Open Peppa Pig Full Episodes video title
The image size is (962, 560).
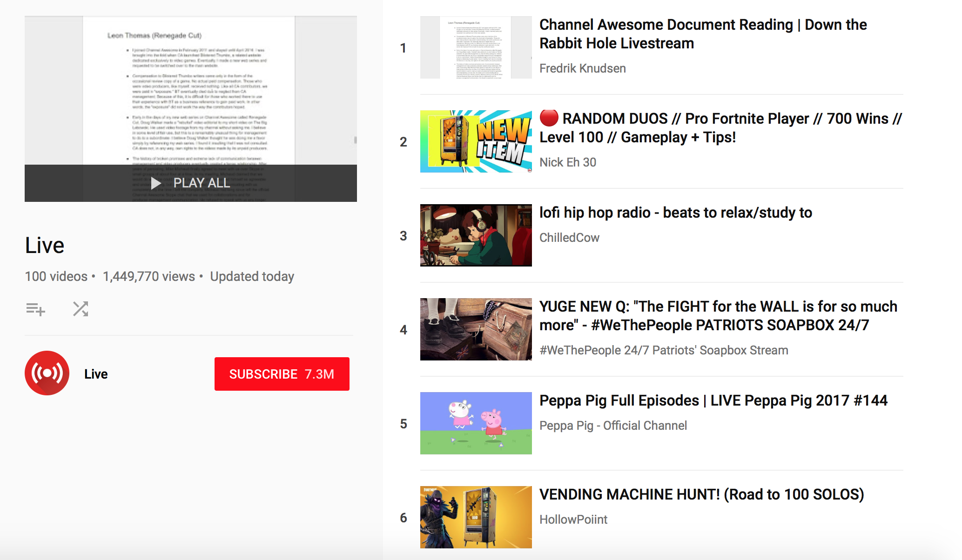click(x=713, y=400)
